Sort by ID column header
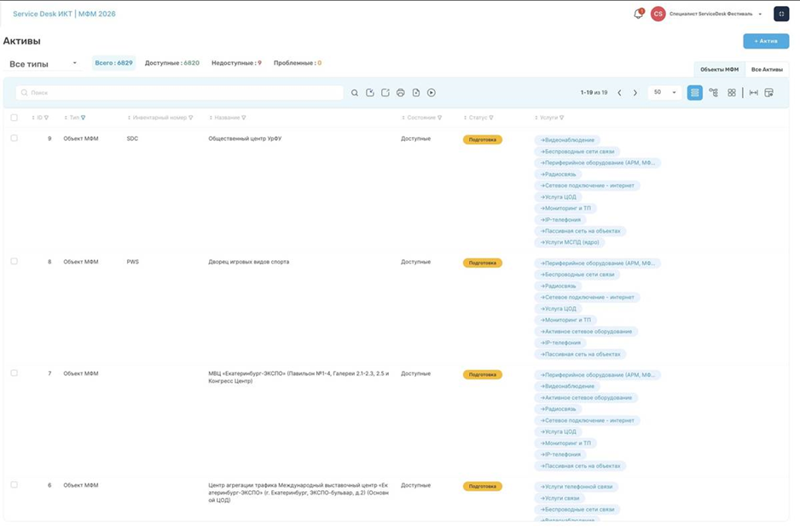The image size is (800, 532). pyautogui.click(x=38, y=118)
